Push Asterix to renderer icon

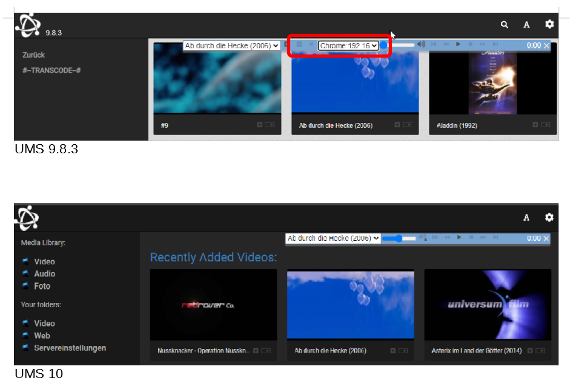click(x=540, y=351)
